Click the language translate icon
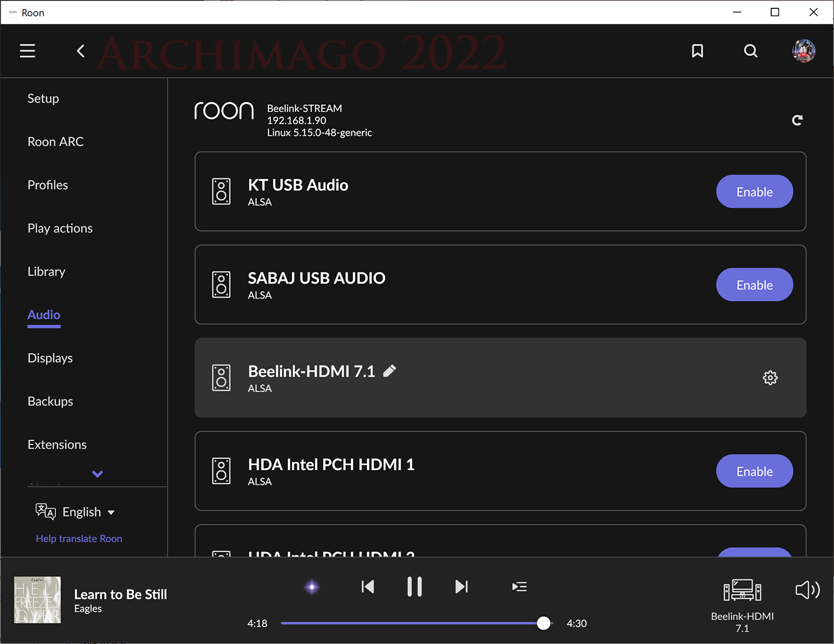 pyautogui.click(x=46, y=511)
